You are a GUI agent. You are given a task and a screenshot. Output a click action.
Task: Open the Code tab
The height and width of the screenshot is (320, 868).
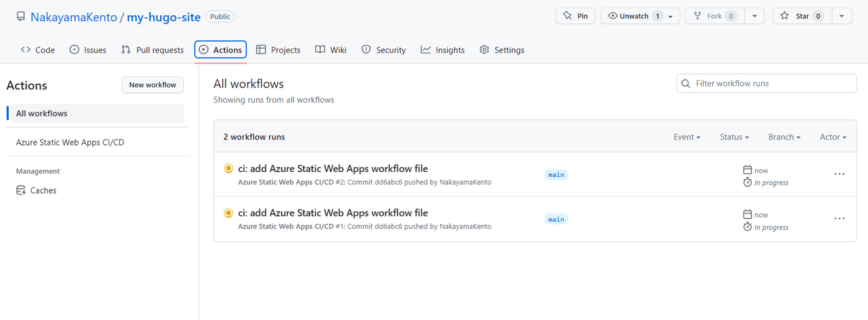click(x=38, y=50)
